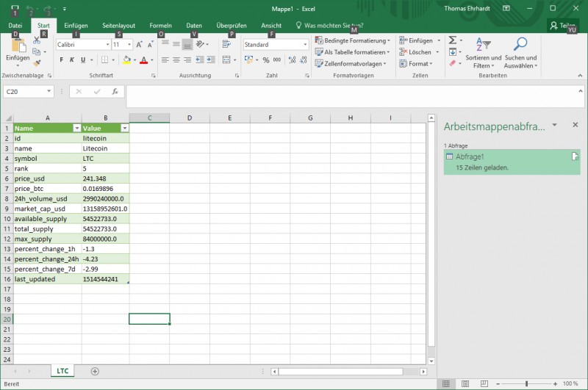Align text left in cell
The width and height of the screenshot is (588, 390).
165,60
